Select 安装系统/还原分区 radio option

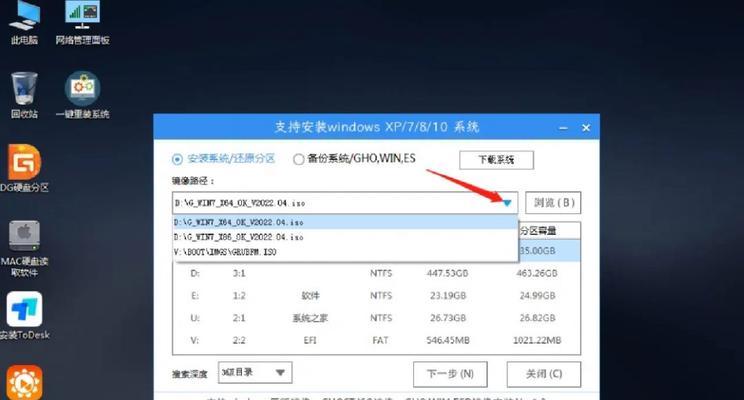click(178, 159)
